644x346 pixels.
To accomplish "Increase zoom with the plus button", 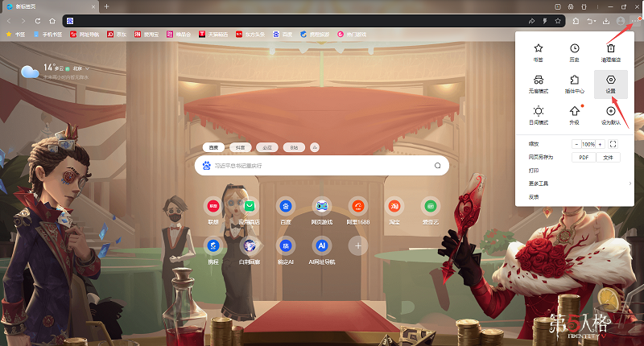I will [x=600, y=144].
